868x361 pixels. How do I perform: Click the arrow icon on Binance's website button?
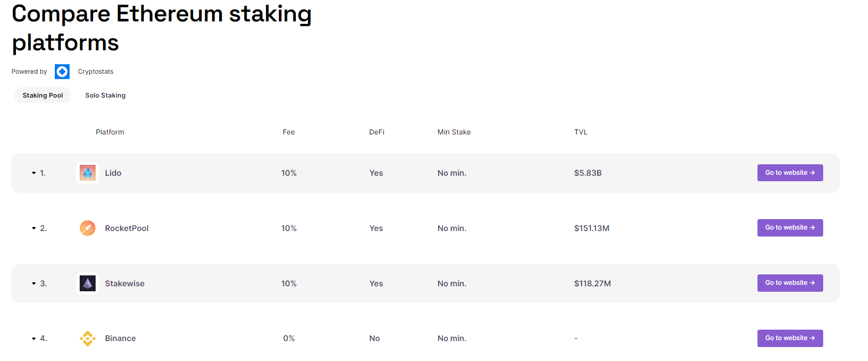tap(813, 338)
